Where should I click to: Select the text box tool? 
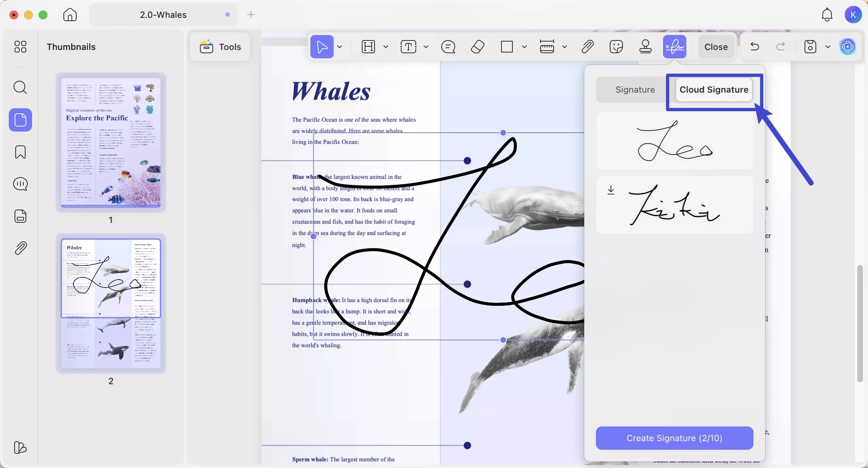click(x=408, y=47)
